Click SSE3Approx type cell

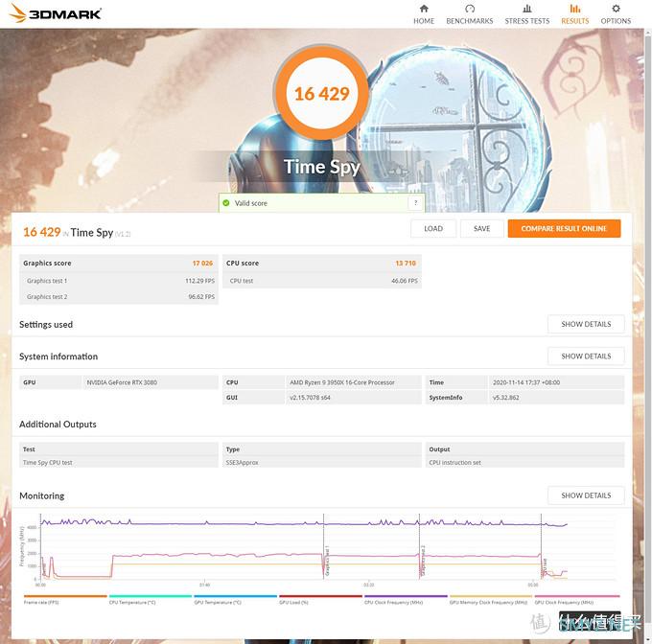tap(322, 462)
